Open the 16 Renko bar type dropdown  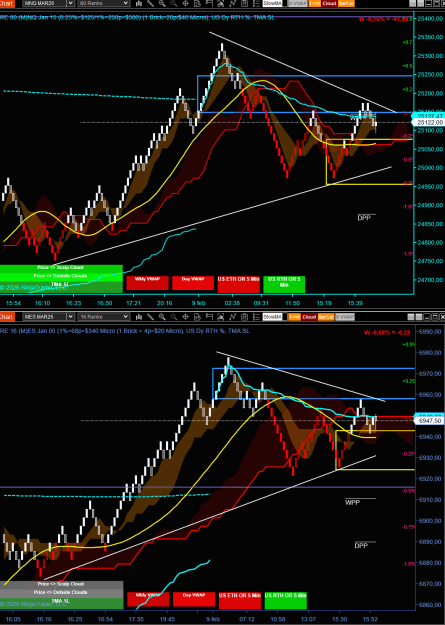[104, 317]
